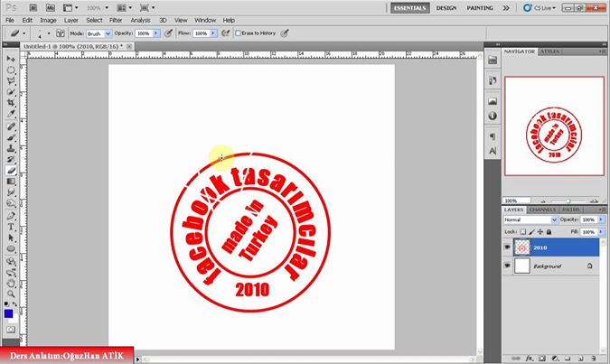Launch Bridge from the application bar
This screenshot has height=364, width=610.
click(x=33, y=8)
